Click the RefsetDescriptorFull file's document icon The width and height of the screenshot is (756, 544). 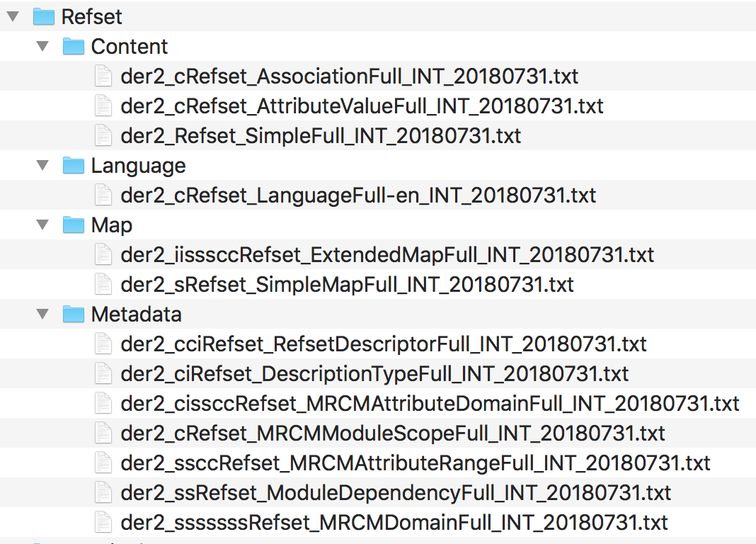click(x=103, y=344)
